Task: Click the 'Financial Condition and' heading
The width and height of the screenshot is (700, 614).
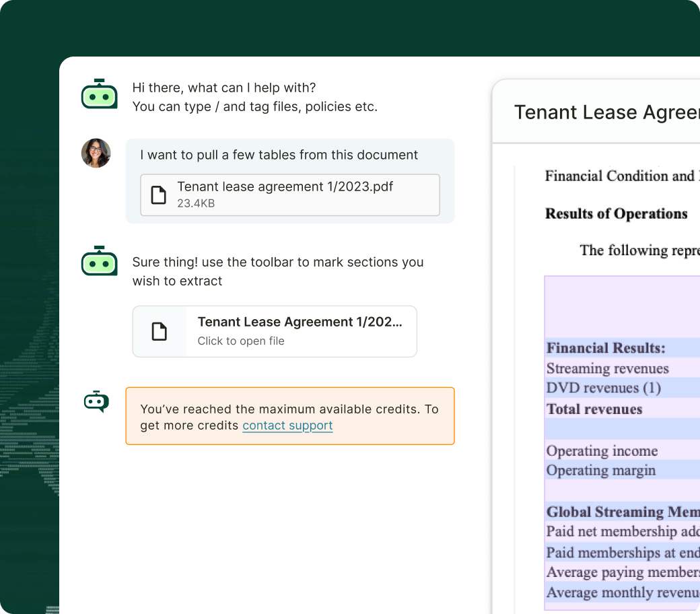Action: pos(623,176)
